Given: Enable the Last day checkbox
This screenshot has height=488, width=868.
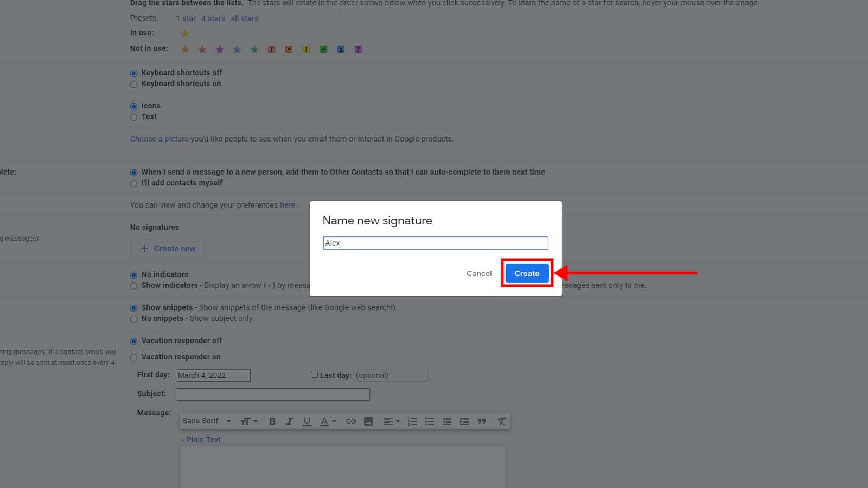Looking at the screenshot, I should pos(314,374).
